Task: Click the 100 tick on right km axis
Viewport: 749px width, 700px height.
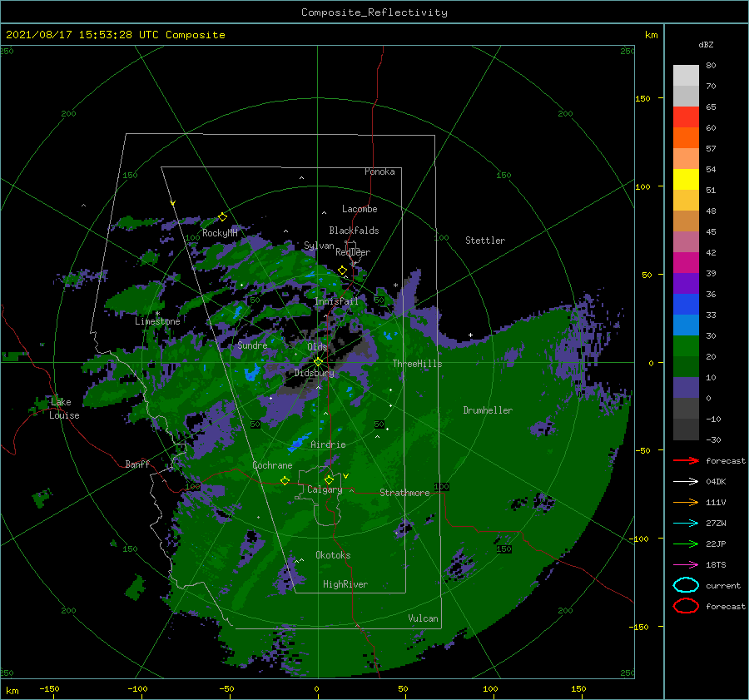Action: click(642, 186)
